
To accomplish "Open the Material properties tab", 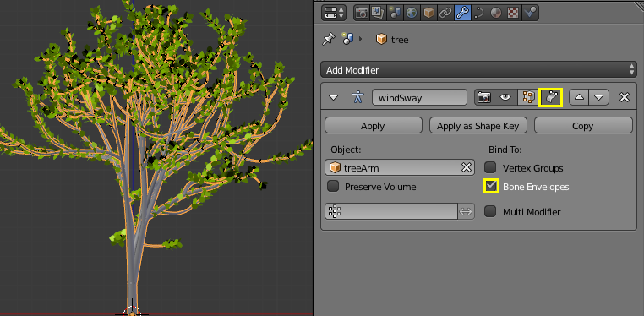I will pyautogui.click(x=496, y=14).
